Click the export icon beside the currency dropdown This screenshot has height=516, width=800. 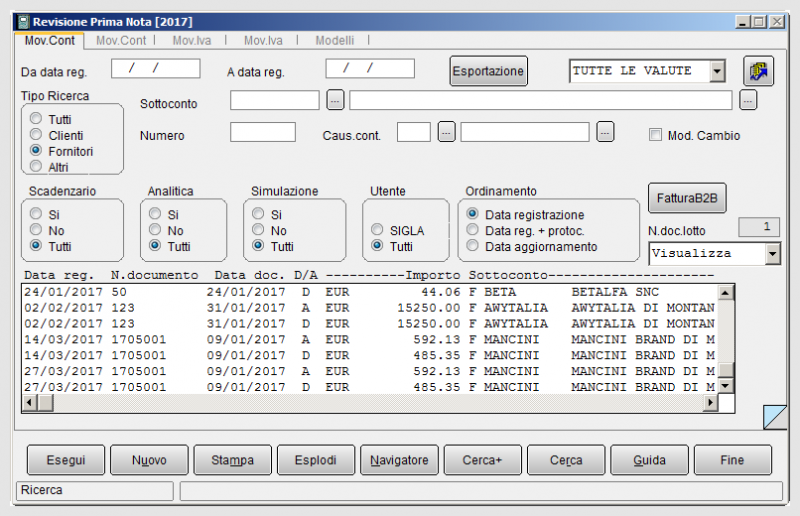point(758,71)
